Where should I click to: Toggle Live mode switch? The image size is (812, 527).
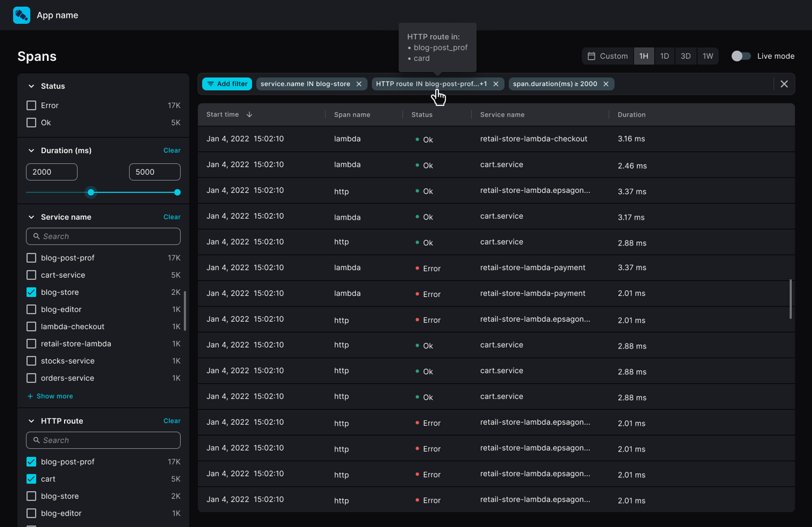coord(741,56)
